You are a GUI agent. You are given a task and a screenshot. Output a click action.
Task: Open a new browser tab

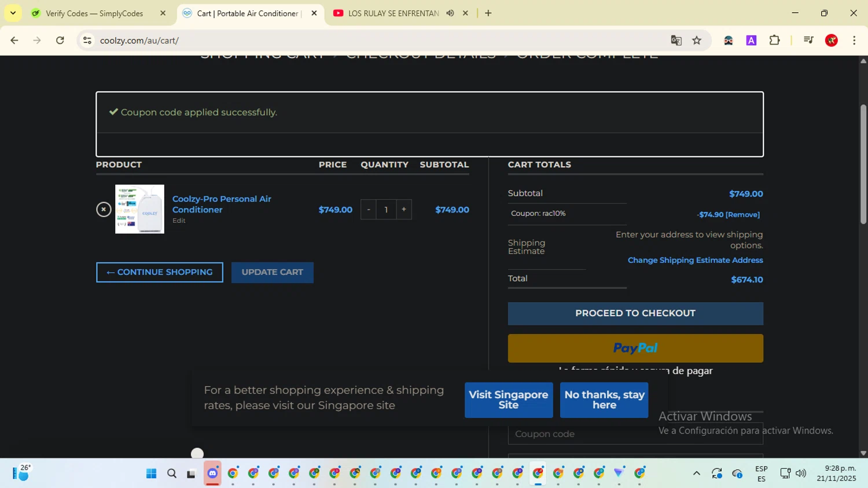tap(488, 13)
